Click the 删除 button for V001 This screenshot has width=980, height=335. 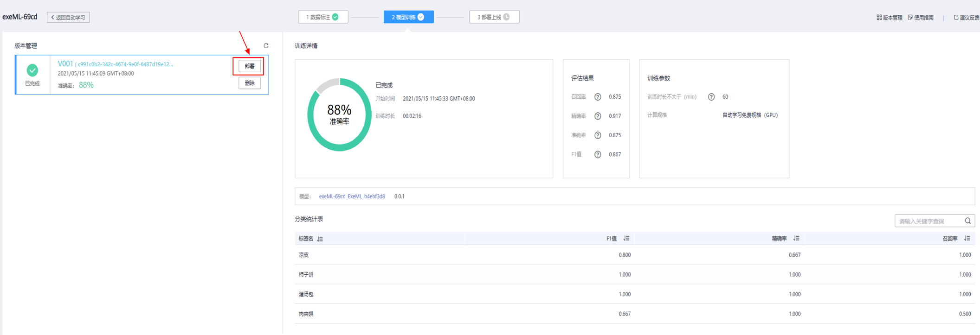pos(250,83)
